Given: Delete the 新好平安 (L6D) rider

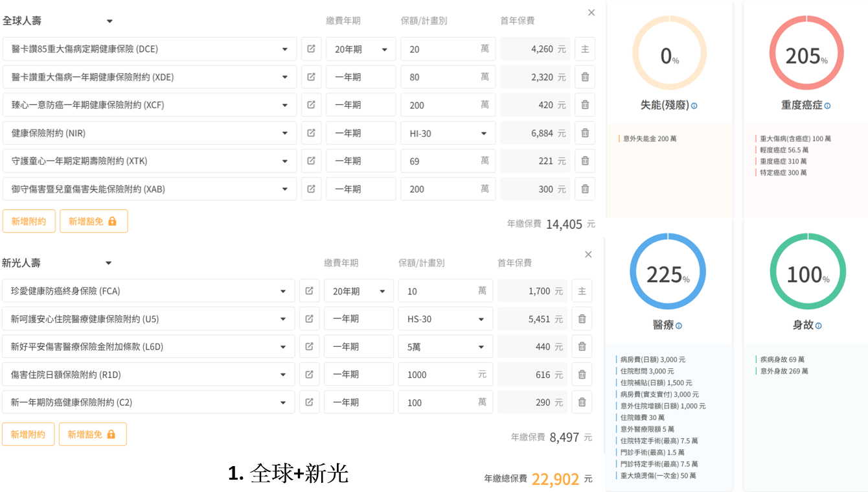Looking at the screenshot, I should [582, 347].
